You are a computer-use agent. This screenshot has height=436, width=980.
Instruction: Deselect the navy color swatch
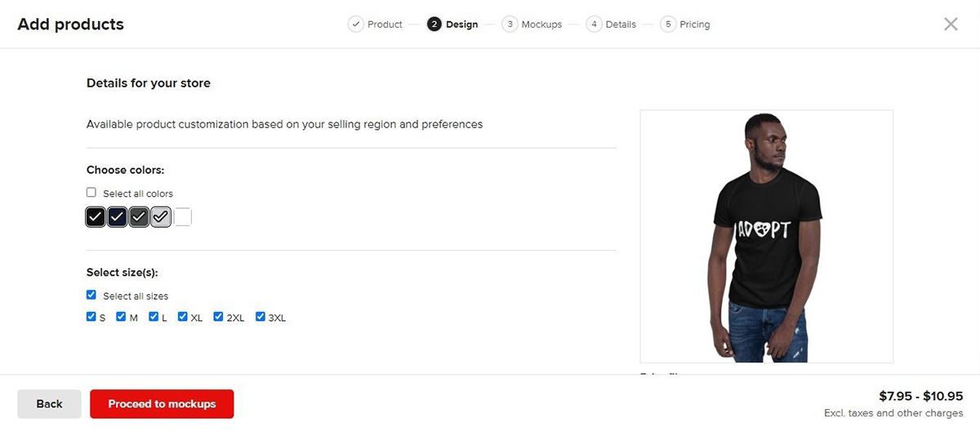pos(118,217)
